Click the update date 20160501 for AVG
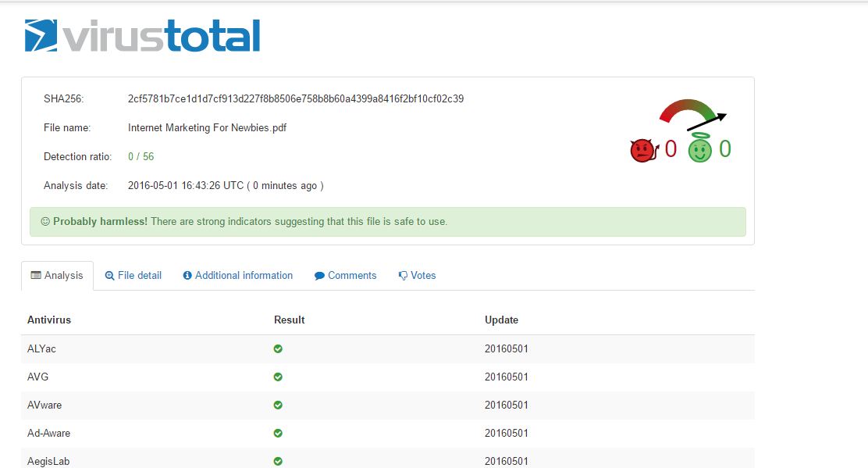Viewport: 868px width, 468px height. [x=507, y=377]
